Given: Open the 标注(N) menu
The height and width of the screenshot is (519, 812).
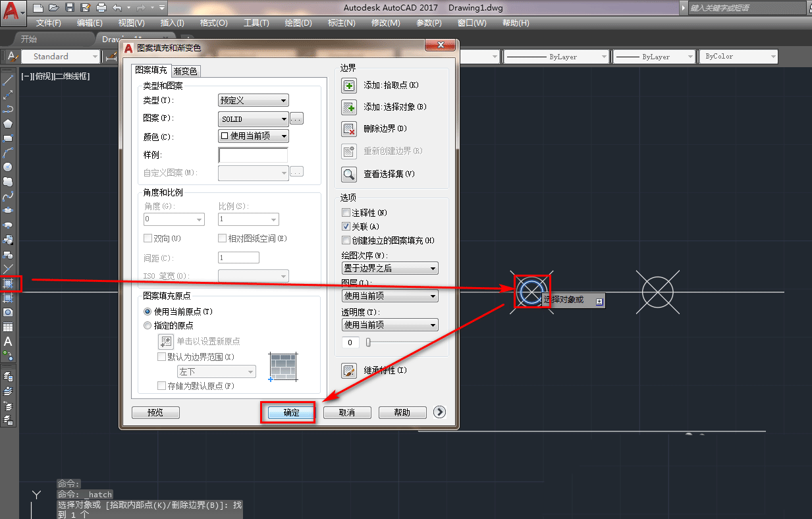Looking at the screenshot, I should coord(341,23).
